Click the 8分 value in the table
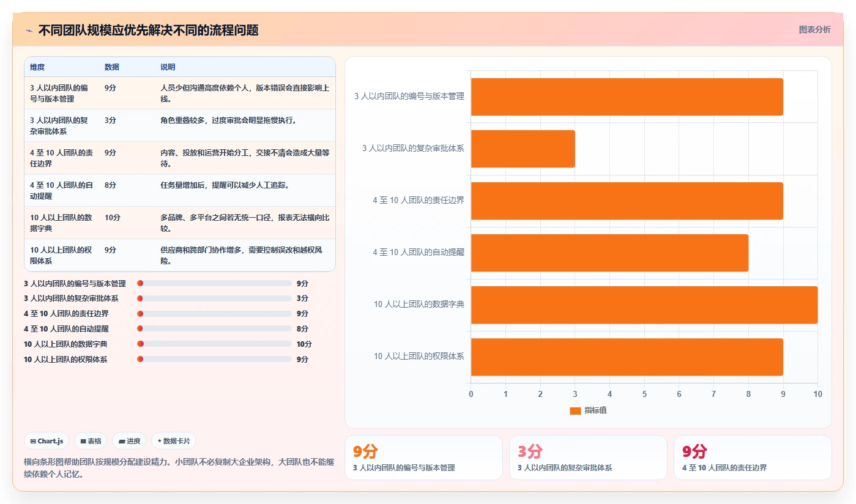Viewport: 856px width, 504px height. (110, 185)
